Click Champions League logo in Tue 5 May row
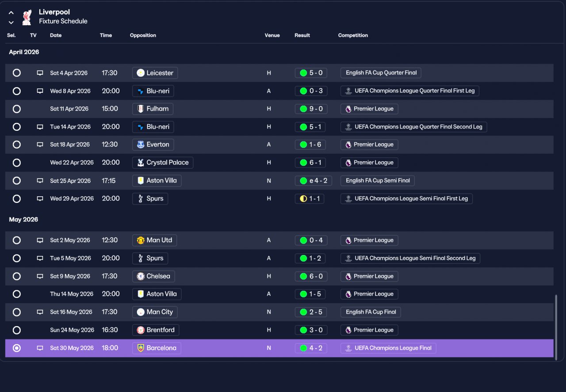This screenshot has height=392, width=566. [x=348, y=258]
